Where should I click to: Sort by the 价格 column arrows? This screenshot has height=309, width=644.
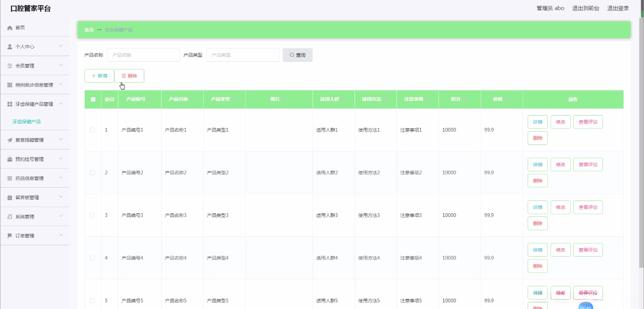point(507,100)
